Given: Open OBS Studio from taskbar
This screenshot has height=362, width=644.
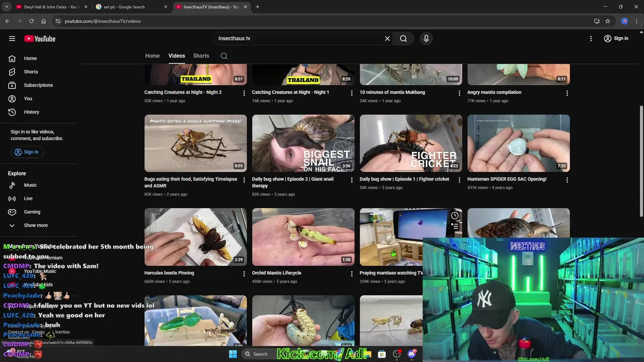Looking at the screenshot, I should (397, 354).
